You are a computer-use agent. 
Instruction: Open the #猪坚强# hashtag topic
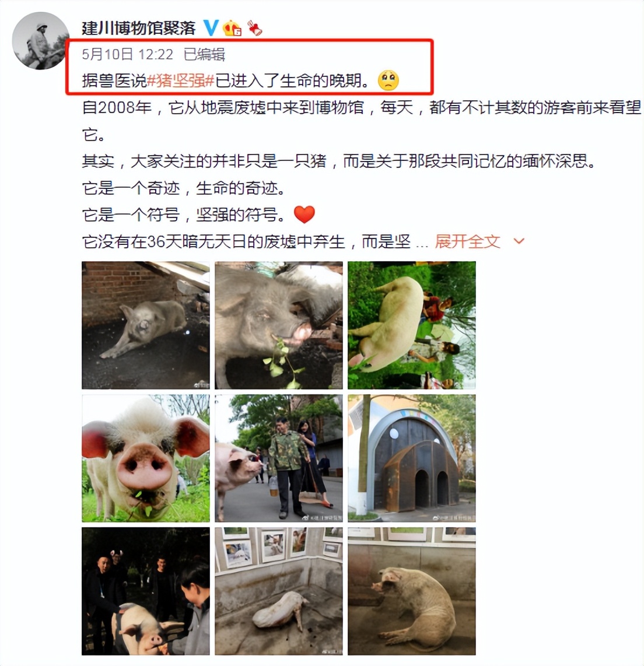[x=180, y=80]
